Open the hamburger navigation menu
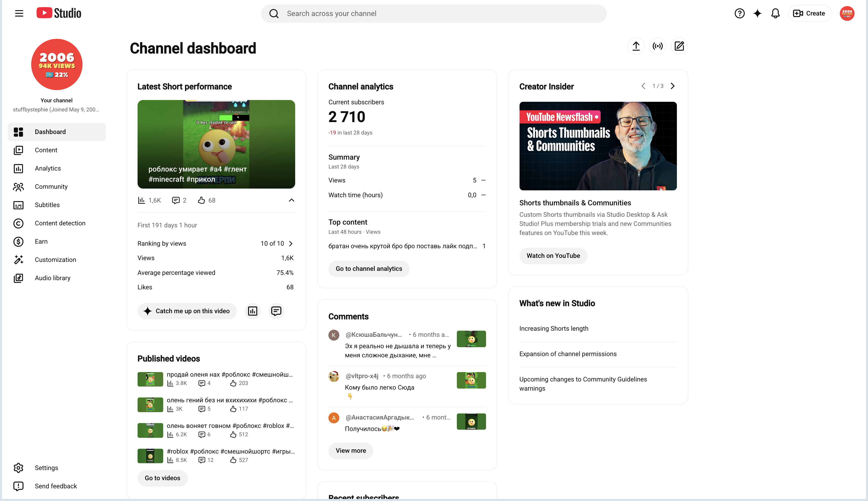The width and height of the screenshot is (868, 501). 19,13
